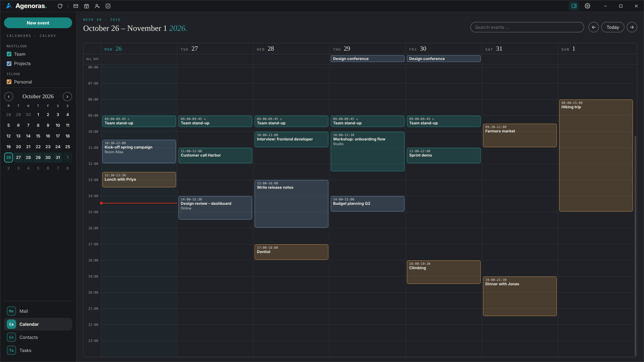Select October 15 in mini calendar
Screen dimensions: 644x362
[x=38, y=136]
